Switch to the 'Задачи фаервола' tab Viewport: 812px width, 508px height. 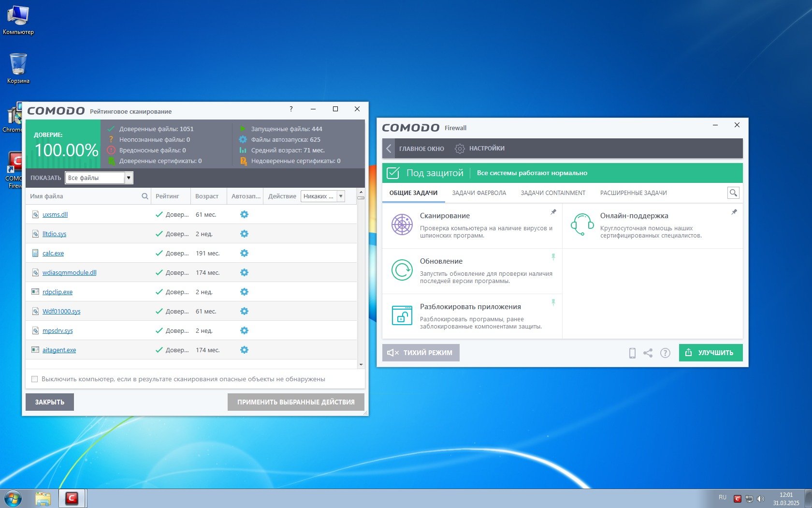pyautogui.click(x=479, y=193)
